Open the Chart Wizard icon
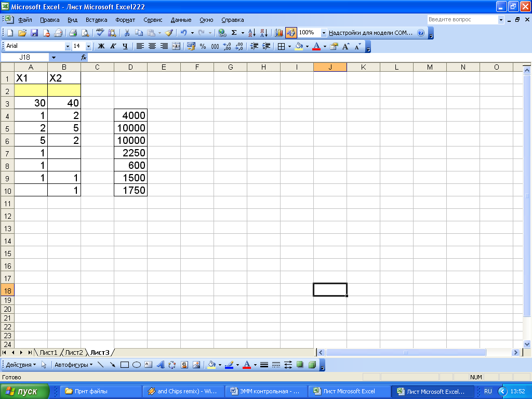 279,33
